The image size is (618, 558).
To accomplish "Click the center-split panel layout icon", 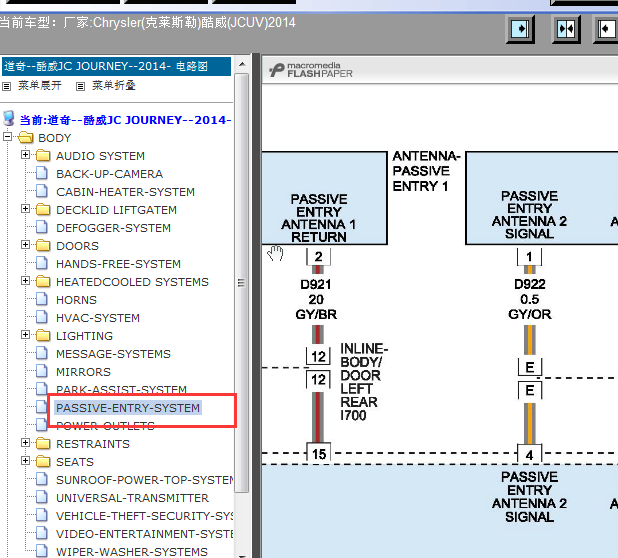I will tap(566, 29).
